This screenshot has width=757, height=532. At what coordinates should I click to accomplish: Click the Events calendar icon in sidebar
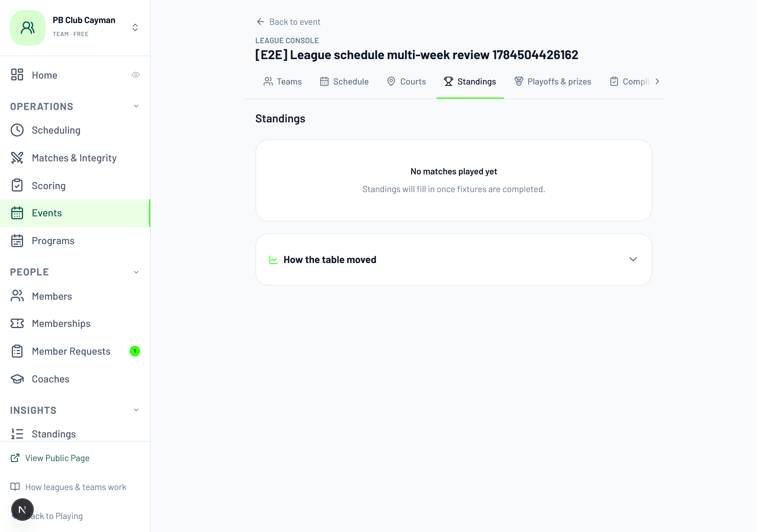click(x=17, y=213)
